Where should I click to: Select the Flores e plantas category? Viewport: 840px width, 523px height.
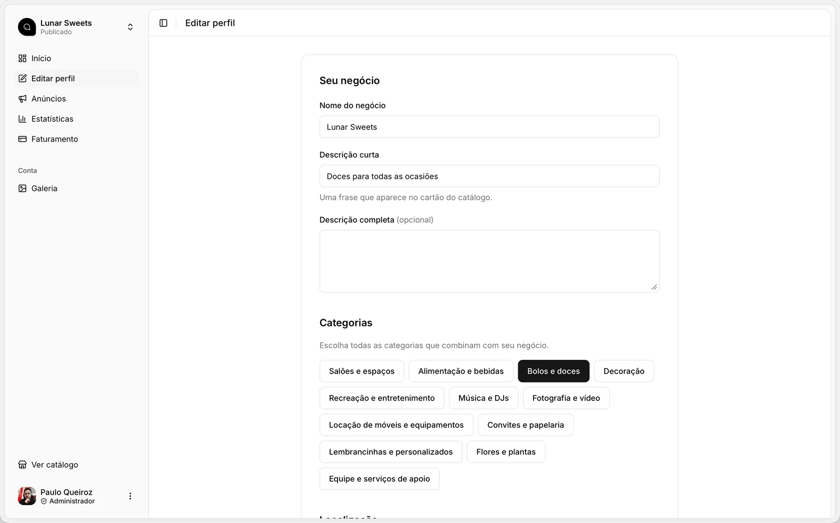tap(506, 452)
